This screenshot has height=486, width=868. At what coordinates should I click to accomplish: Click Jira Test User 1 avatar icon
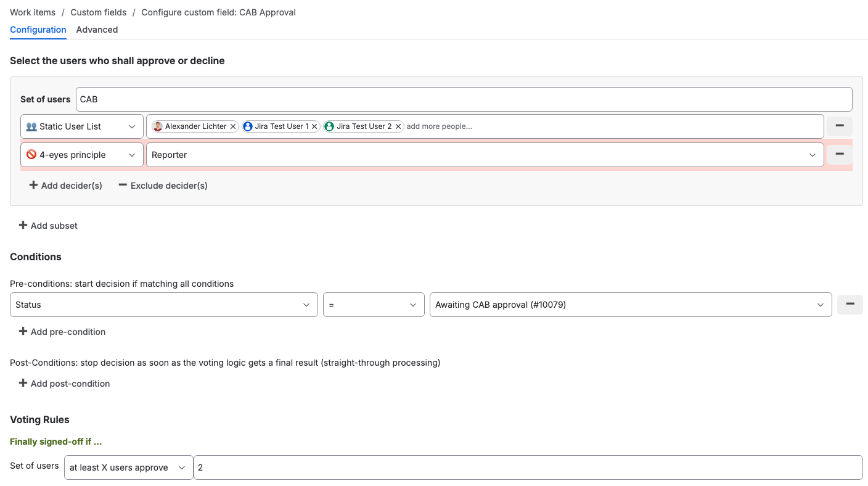(248, 126)
